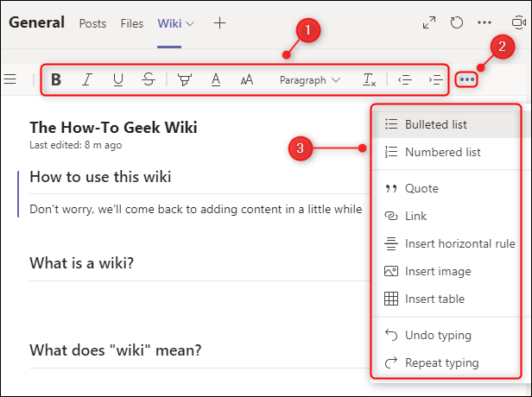Click Insert image in the menu
Image resolution: width=532 pixels, height=397 pixels.
pyautogui.click(x=438, y=271)
